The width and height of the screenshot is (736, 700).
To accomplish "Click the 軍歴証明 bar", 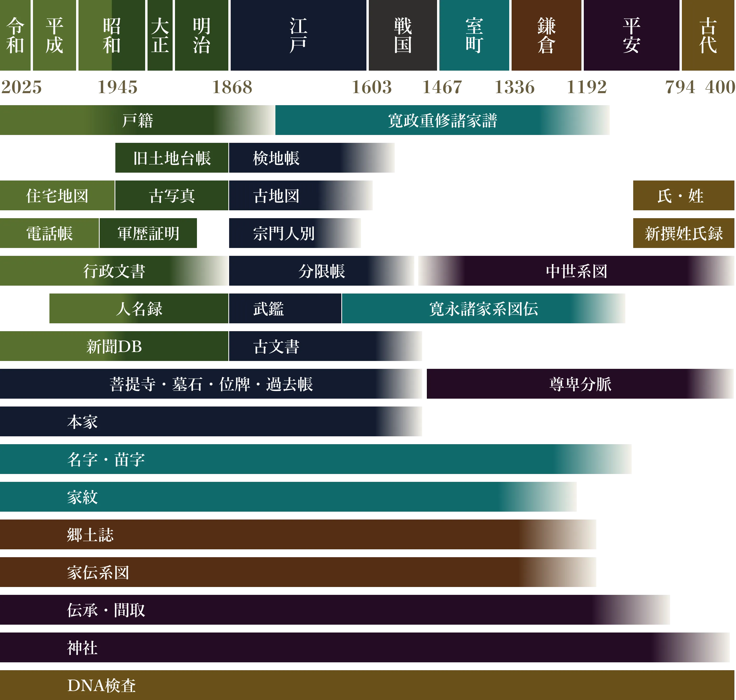I will pos(148,233).
